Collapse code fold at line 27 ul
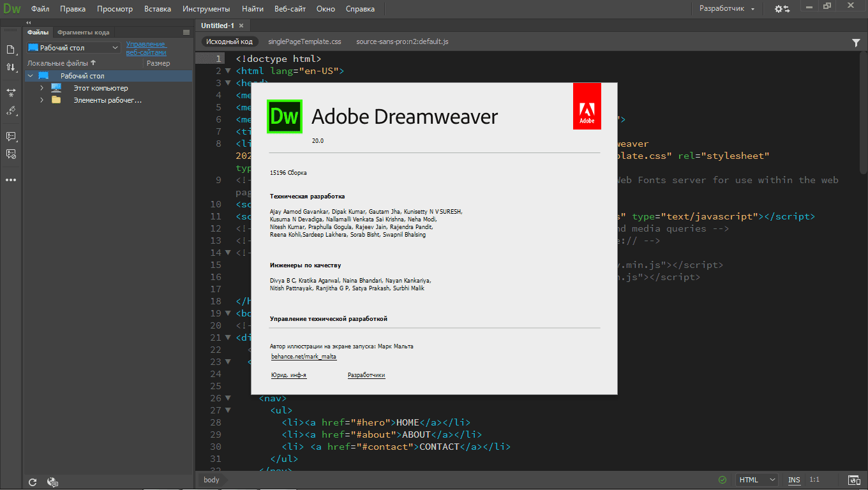 tap(228, 410)
